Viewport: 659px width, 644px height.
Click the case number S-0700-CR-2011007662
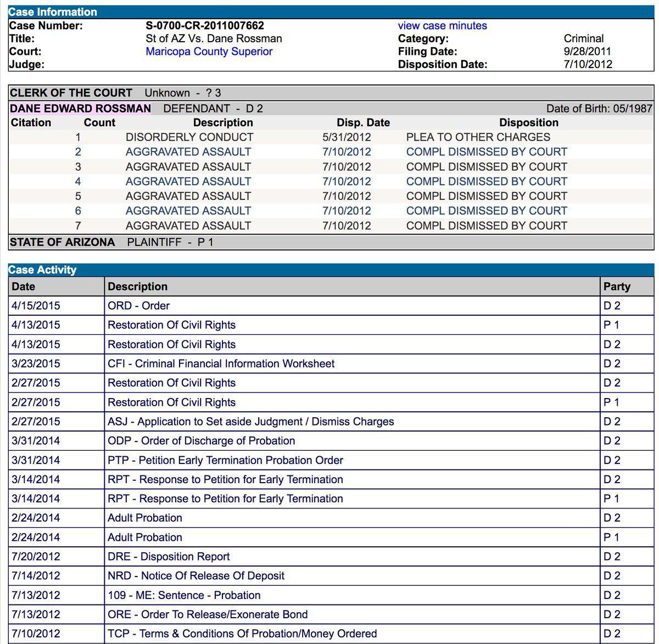pos(205,26)
